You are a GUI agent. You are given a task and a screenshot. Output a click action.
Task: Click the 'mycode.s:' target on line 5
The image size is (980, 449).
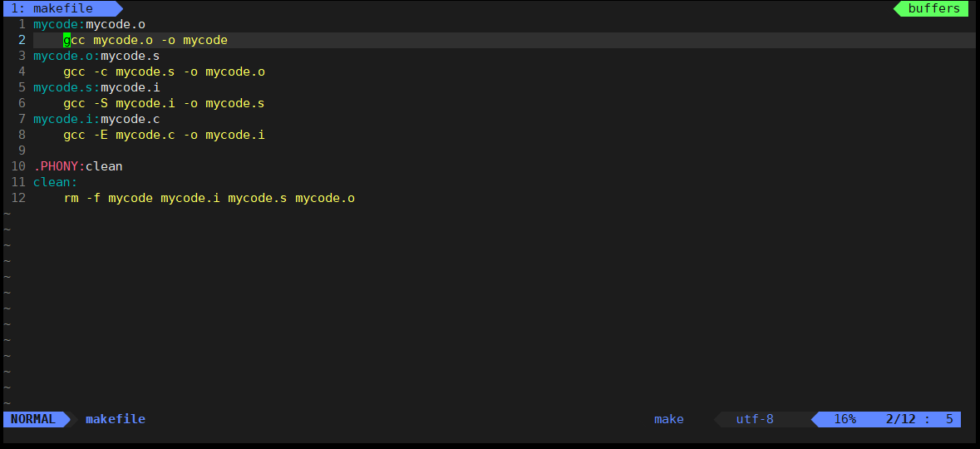(66, 87)
